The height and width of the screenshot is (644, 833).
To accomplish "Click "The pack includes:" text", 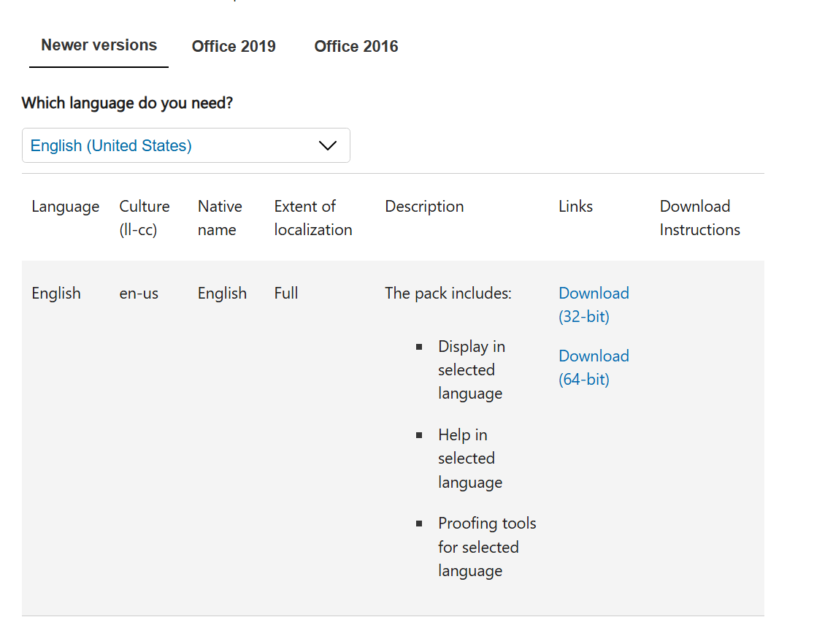I will tap(448, 294).
